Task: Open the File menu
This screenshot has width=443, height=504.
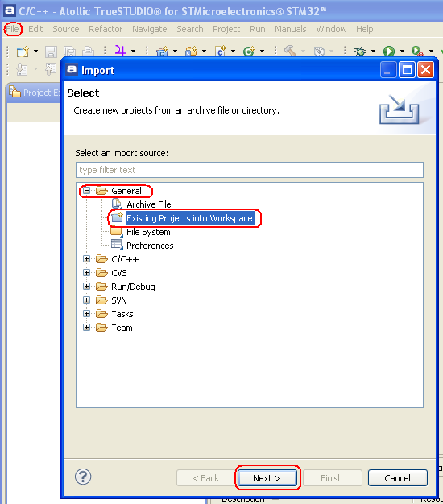Action: 13,29
